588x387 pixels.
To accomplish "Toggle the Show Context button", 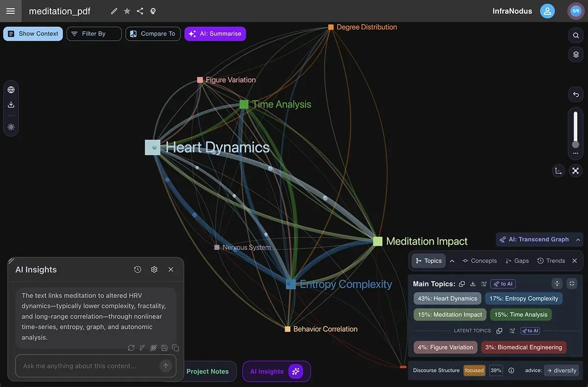I will (x=33, y=34).
